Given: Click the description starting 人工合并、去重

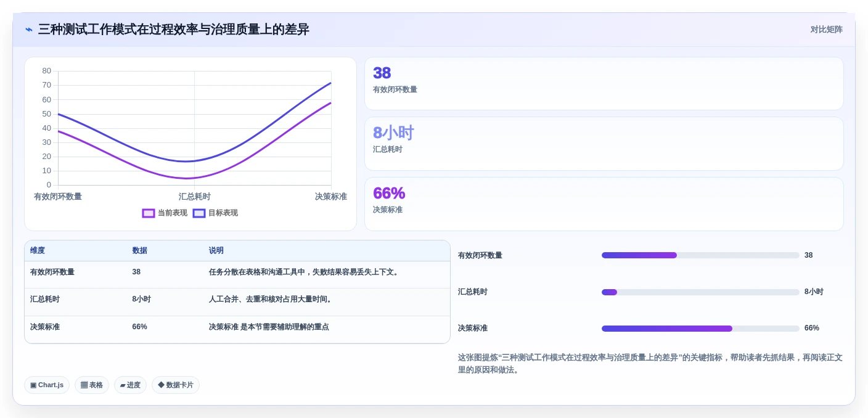Looking at the screenshot, I should (271, 299).
